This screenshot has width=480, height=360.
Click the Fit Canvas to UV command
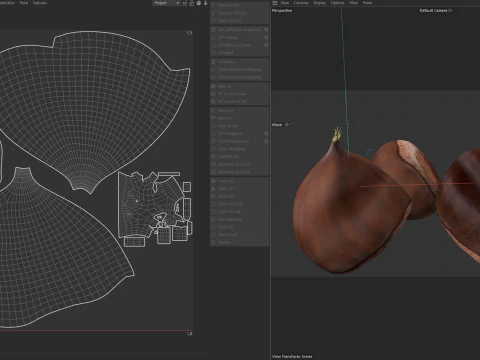click(240, 102)
